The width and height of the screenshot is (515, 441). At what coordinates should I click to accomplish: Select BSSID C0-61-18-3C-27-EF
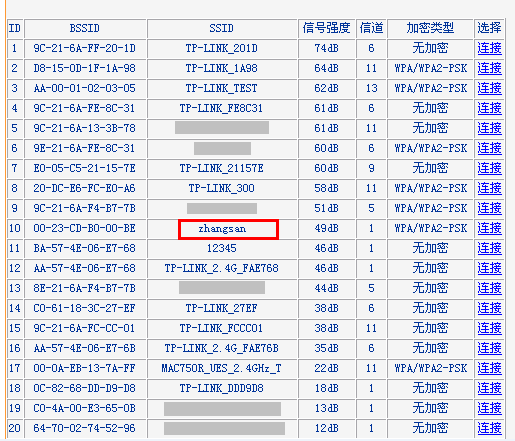pyautogui.click(x=85, y=308)
